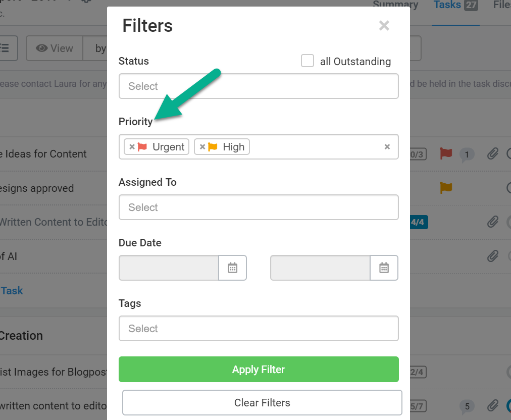Click attachment paperclip on Ideas for Content row
Viewport: 511px width, 420px height.
(x=493, y=153)
